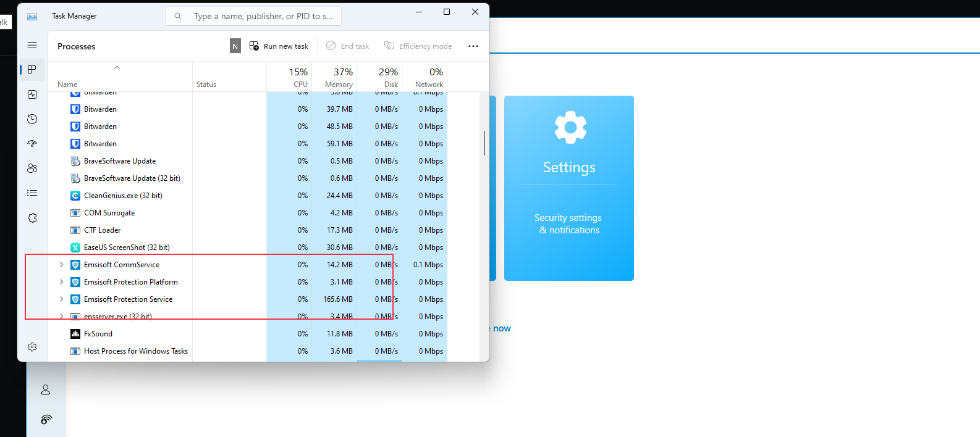The width and height of the screenshot is (980, 437).
Task: Open the Users page in sidebar
Action: coord(32,169)
